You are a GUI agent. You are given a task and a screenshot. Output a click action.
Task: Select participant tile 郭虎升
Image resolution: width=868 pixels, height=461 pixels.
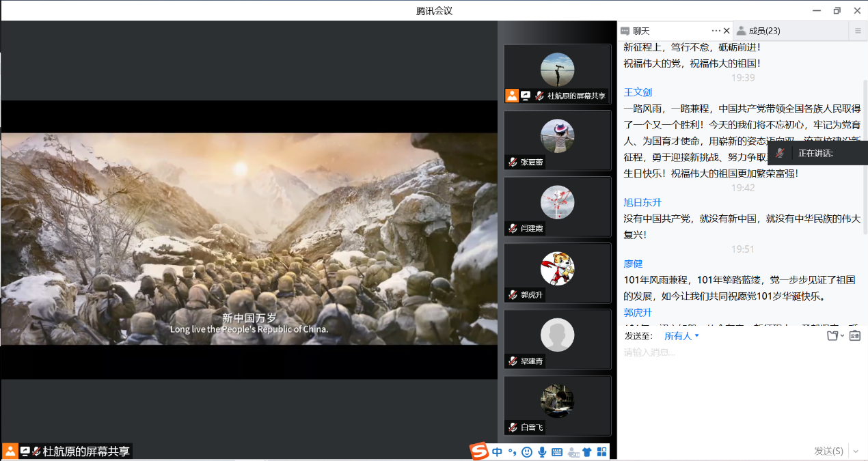tap(557, 273)
